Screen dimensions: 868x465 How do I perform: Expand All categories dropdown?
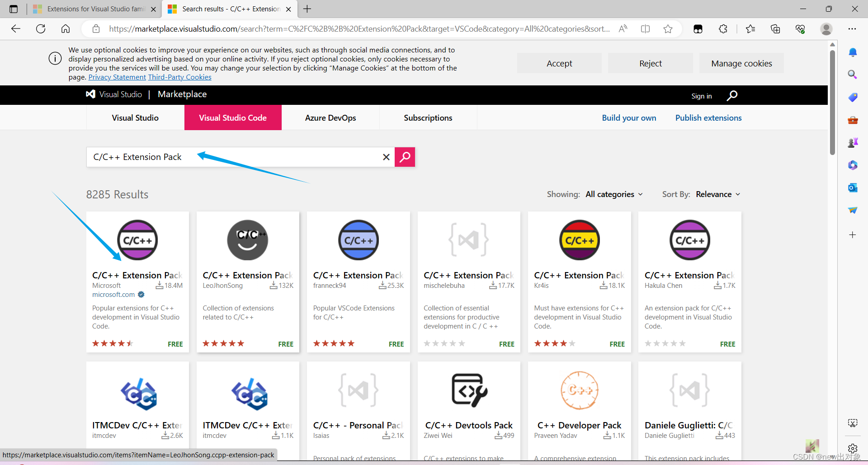point(614,194)
